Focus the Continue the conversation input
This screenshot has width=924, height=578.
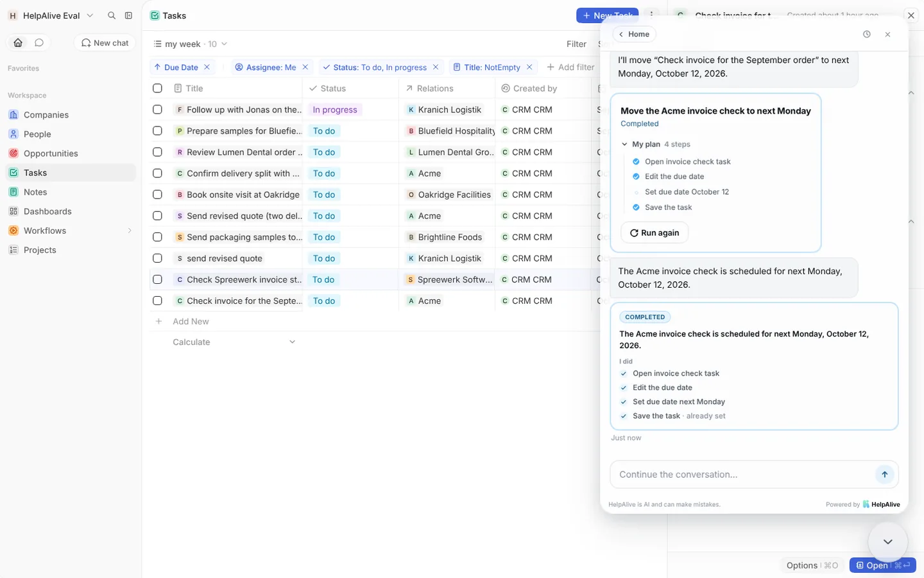click(741, 475)
